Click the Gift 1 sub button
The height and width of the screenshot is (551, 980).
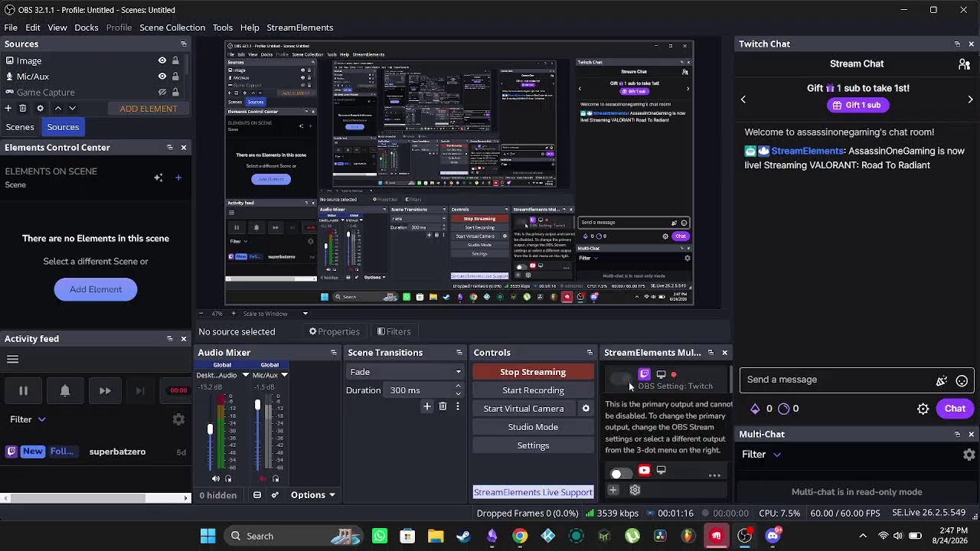tap(857, 105)
